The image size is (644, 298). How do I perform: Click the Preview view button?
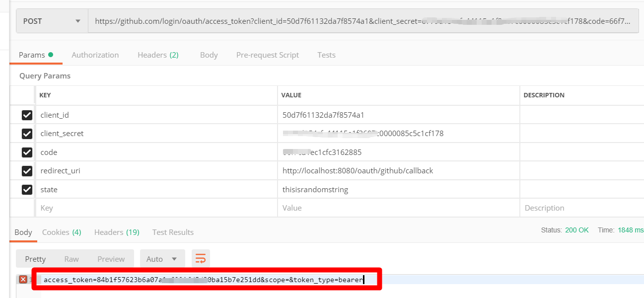(111, 259)
